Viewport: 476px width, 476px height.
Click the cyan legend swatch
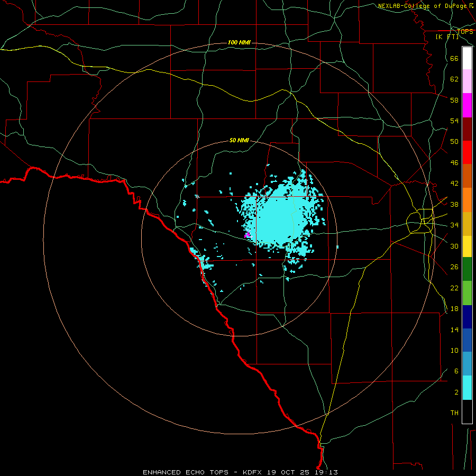coord(467,388)
